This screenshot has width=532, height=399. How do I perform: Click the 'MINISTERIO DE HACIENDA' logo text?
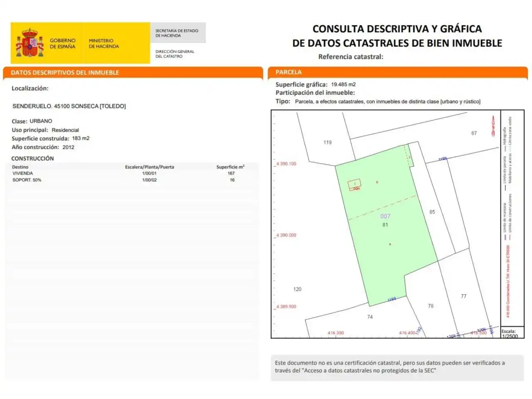tap(104, 44)
